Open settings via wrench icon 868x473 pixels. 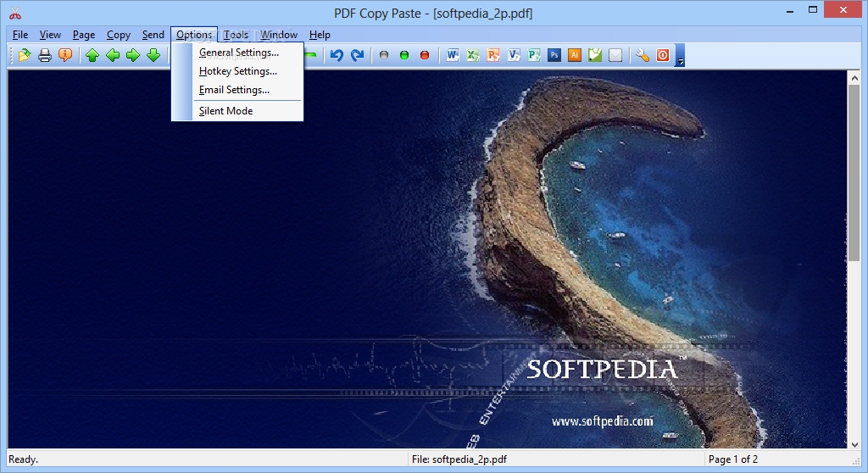(643, 55)
